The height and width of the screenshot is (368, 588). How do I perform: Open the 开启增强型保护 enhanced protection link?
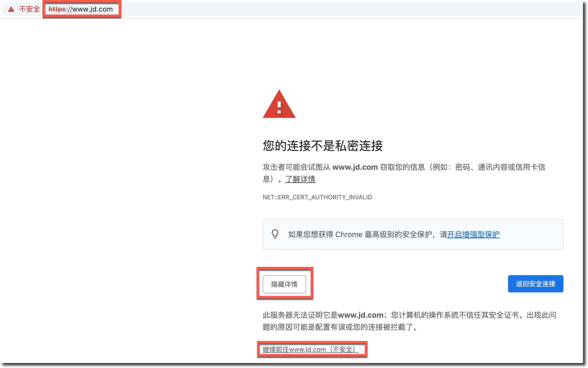473,234
